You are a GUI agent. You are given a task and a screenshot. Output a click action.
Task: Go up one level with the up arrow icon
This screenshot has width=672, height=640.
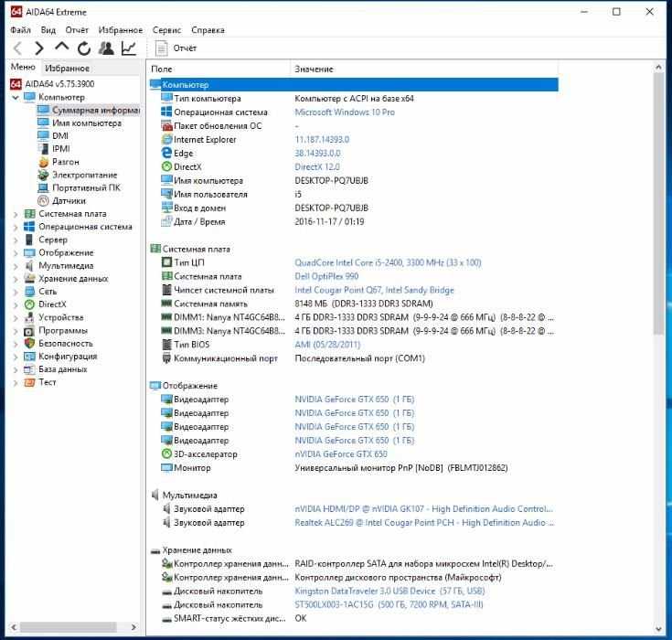coord(62,48)
